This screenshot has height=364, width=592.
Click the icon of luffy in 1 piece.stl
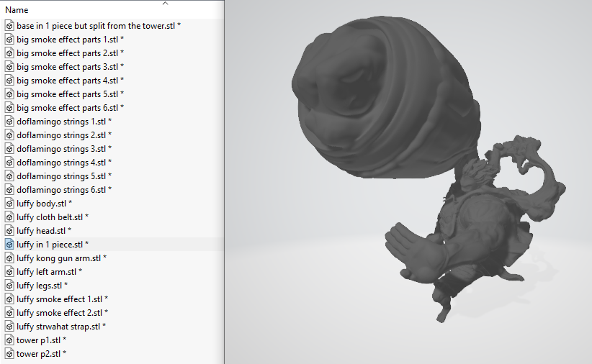pos(9,245)
